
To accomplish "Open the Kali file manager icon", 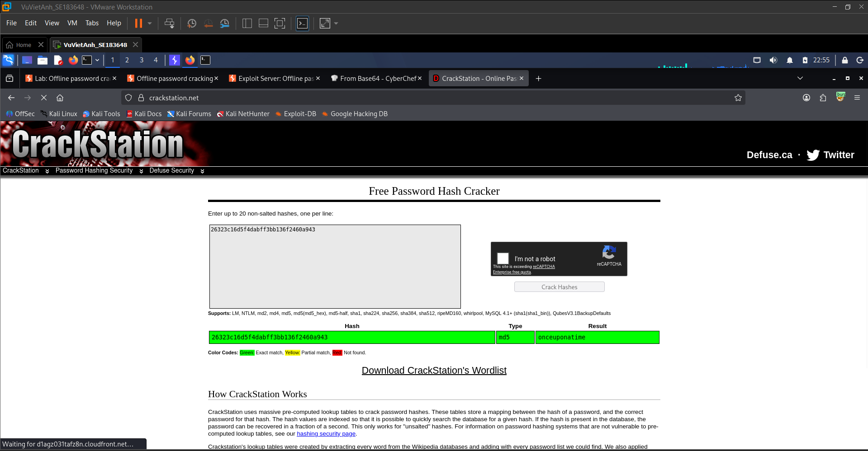I will click(x=43, y=60).
